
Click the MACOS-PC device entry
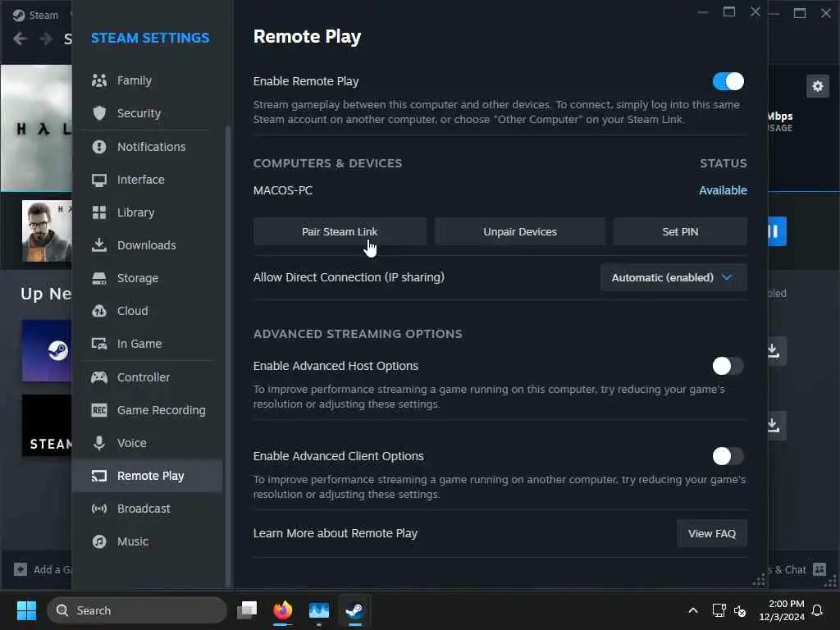[x=283, y=190]
